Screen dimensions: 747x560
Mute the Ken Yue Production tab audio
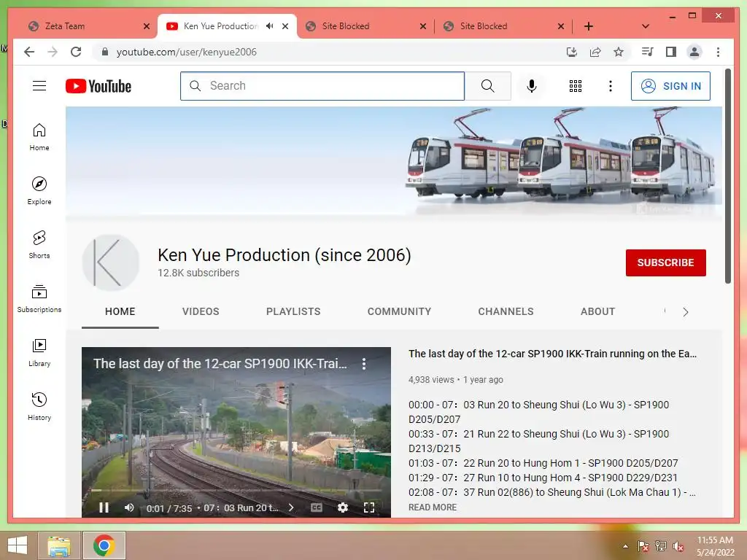270,26
